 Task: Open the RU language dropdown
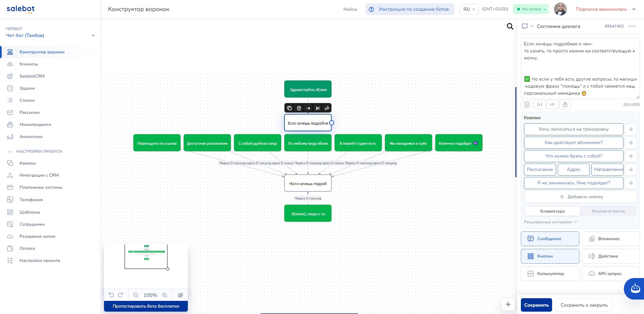469,9
